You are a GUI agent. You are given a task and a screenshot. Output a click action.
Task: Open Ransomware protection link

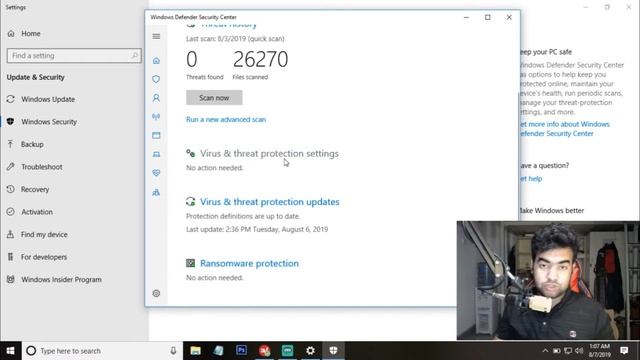tap(249, 263)
